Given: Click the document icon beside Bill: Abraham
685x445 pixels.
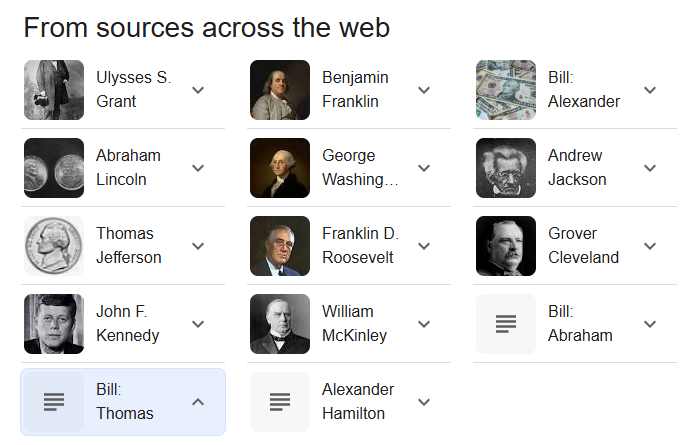Looking at the screenshot, I should coord(506,324).
